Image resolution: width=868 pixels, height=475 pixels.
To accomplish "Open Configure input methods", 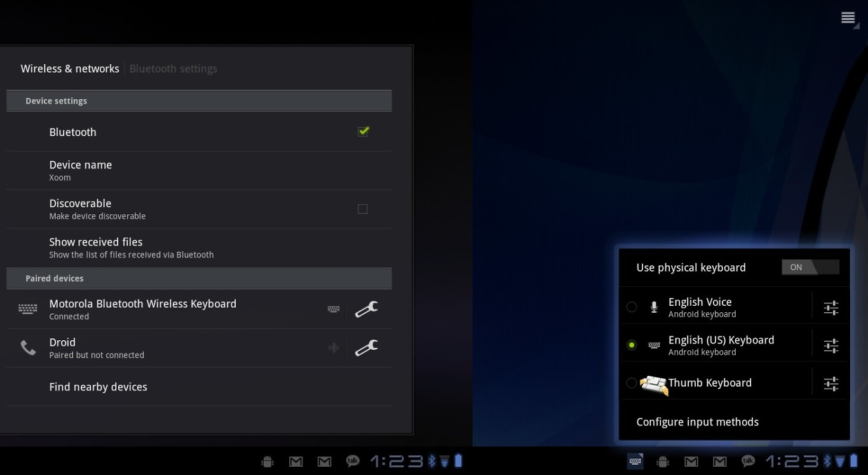I will click(697, 422).
